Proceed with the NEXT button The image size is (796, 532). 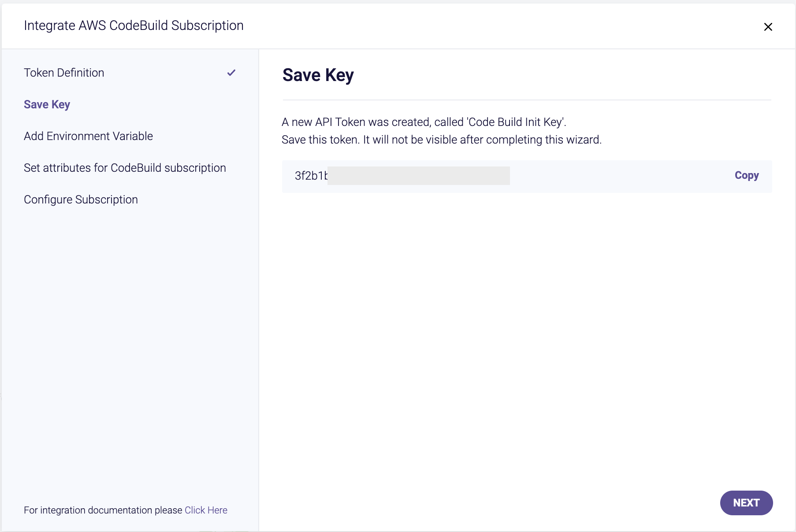(746, 502)
